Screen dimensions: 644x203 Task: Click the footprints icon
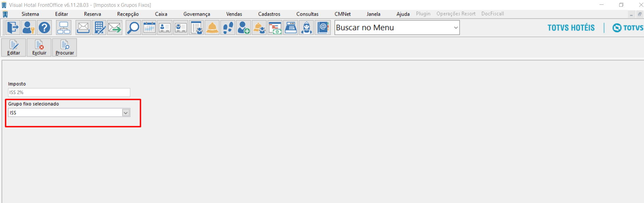pos(228,28)
